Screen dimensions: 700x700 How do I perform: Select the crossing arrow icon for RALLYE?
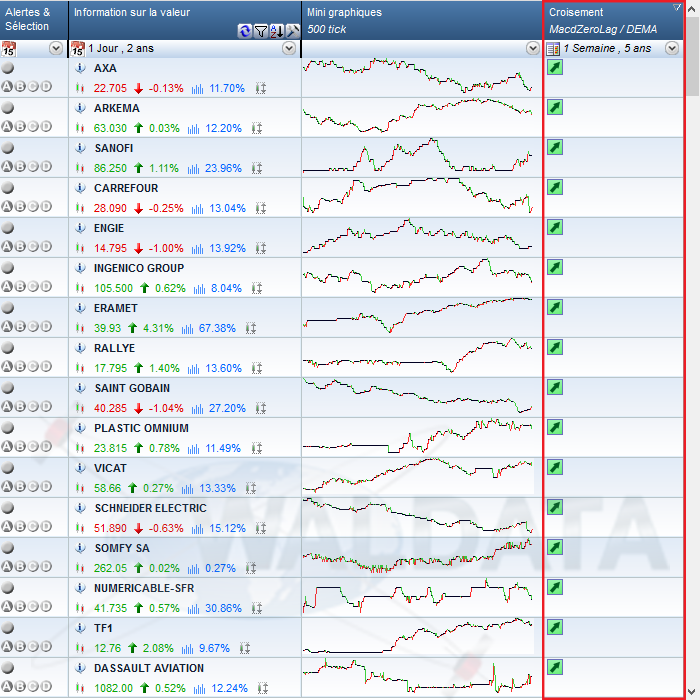pos(555,347)
